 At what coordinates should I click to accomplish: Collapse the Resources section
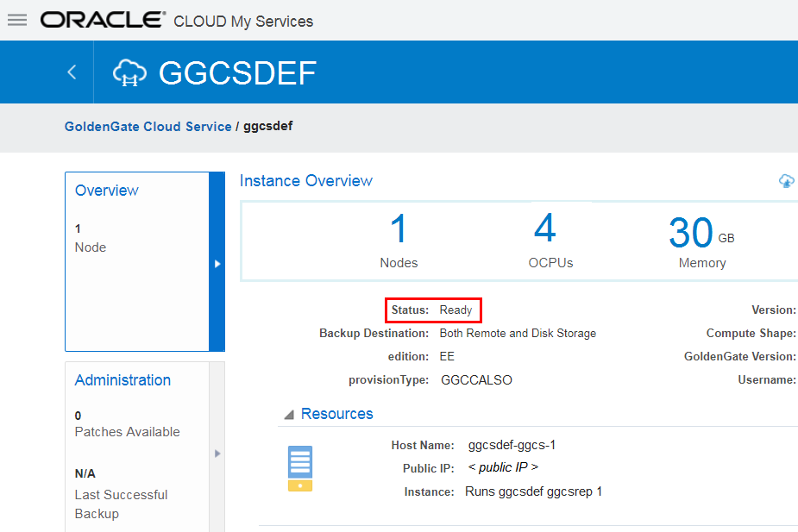click(291, 413)
